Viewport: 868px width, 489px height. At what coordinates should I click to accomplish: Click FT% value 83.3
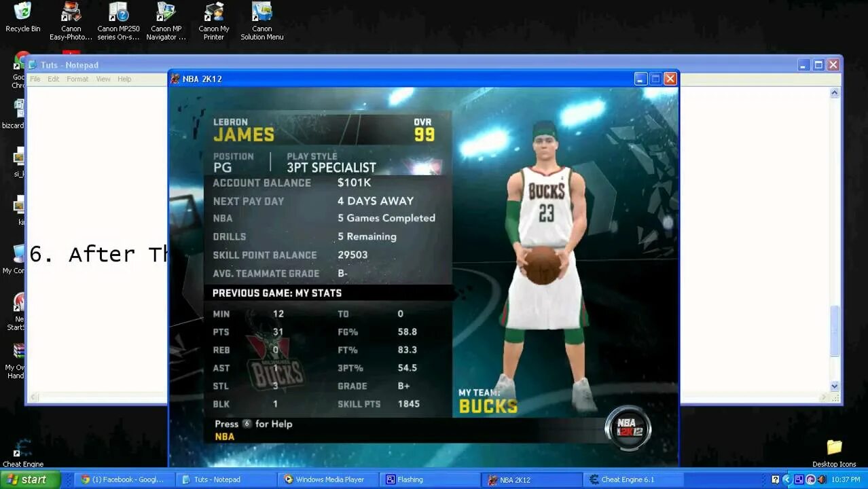pyautogui.click(x=408, y=350)
